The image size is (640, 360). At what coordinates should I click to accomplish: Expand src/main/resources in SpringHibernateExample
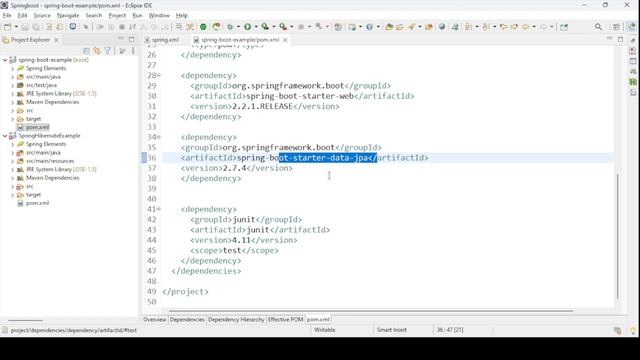coord(12,161)
